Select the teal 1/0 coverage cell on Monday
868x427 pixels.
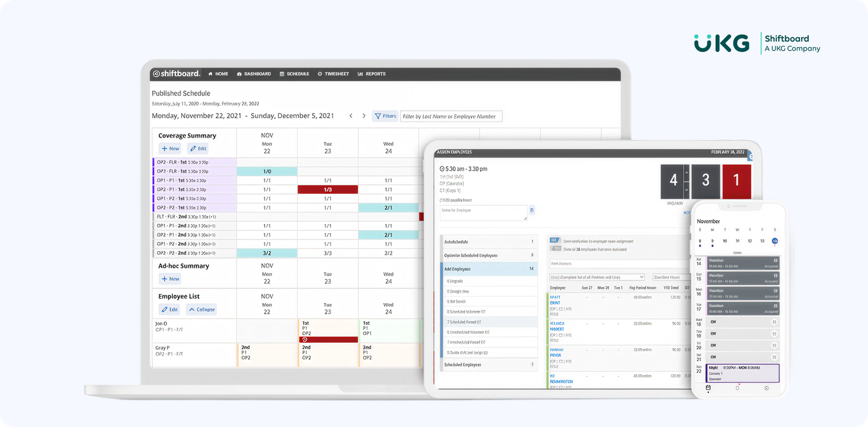267,171
